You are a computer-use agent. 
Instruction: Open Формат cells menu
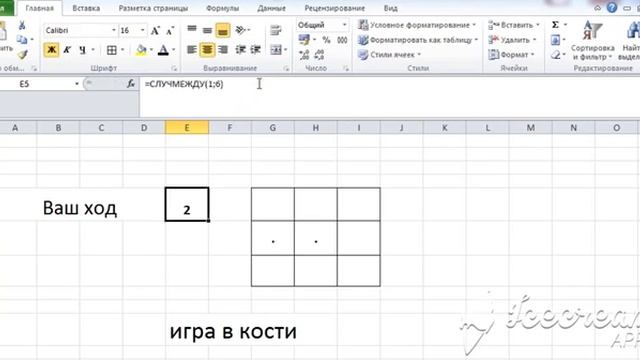[x=511, y=55]
